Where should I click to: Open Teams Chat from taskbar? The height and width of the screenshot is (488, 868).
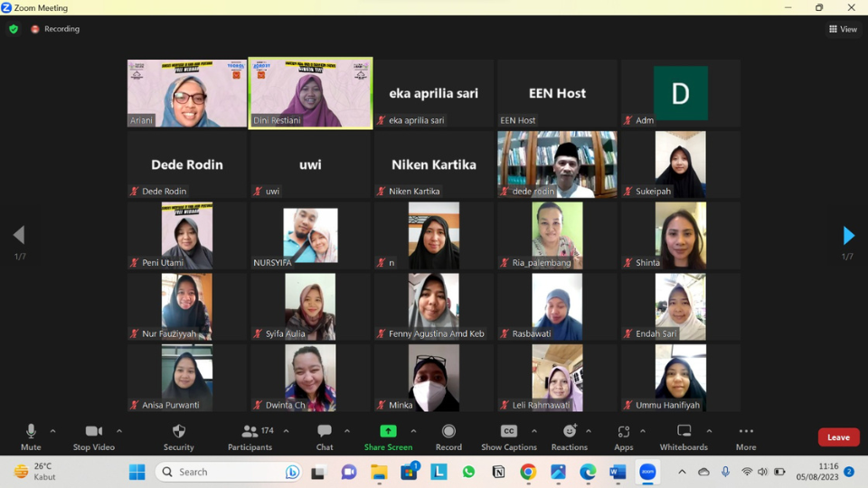coord(349,472)
